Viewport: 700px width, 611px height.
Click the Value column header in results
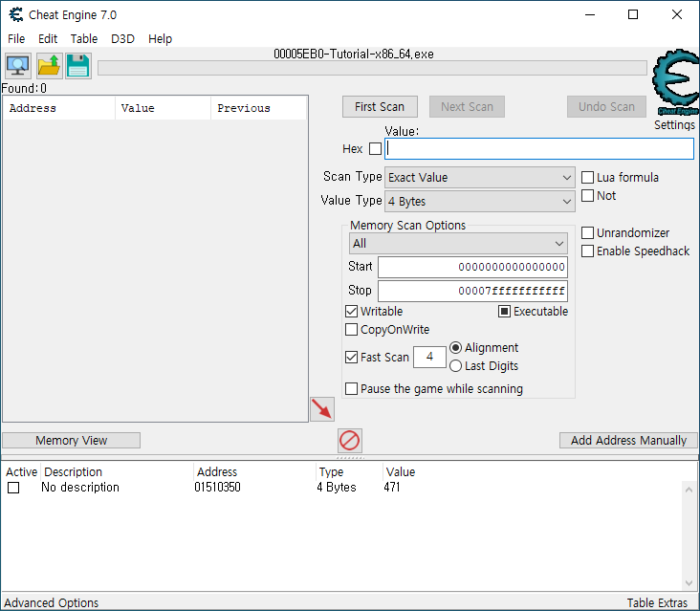[163, 108]
